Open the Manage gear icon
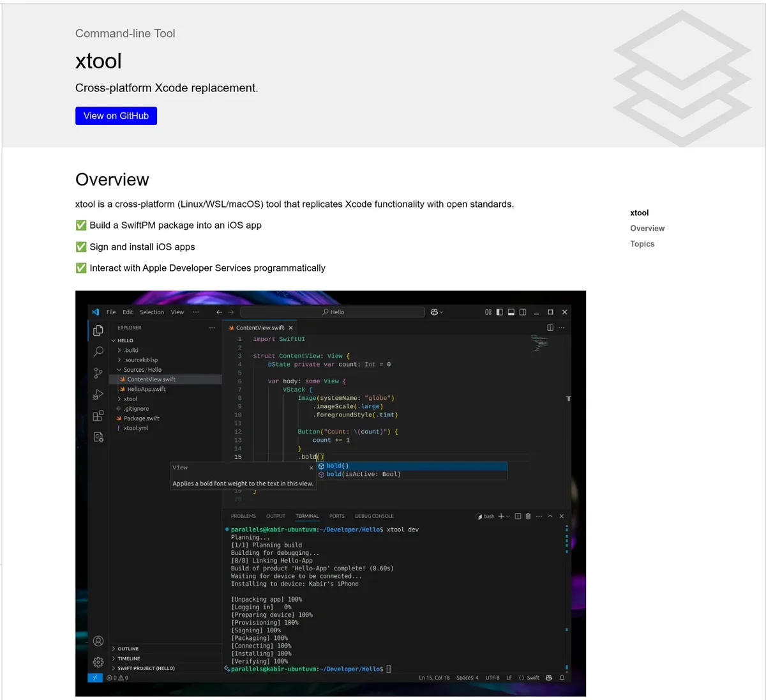The image size is (766, 700). [x=98, y=662]
